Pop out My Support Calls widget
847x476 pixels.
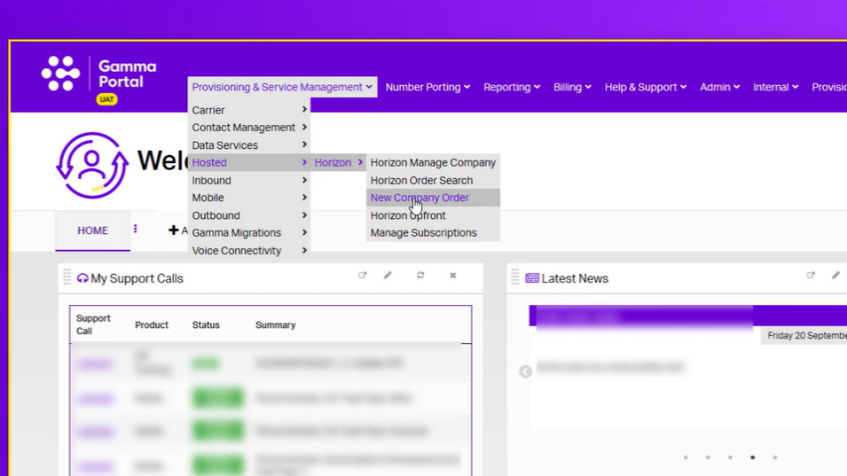[x=362, y=276]
